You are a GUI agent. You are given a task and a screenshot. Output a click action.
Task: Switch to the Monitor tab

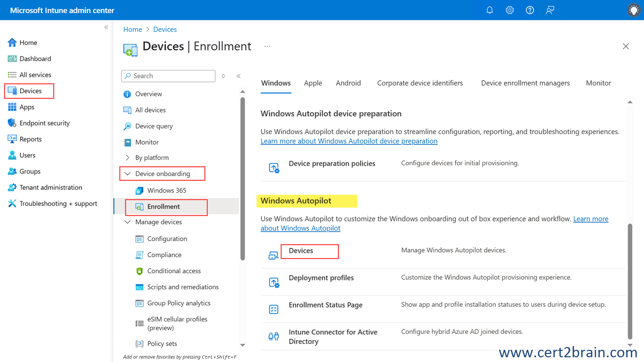598,83
